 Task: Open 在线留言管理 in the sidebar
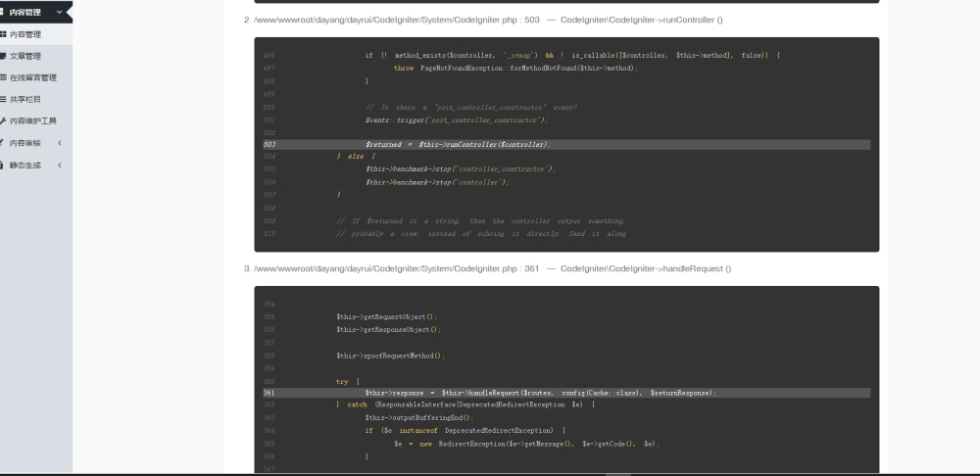33,77
